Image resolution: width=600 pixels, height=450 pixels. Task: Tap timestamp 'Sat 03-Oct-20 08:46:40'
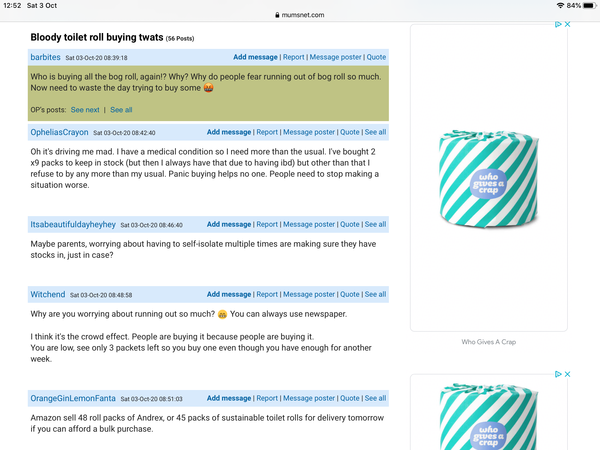tap(152, 225)
